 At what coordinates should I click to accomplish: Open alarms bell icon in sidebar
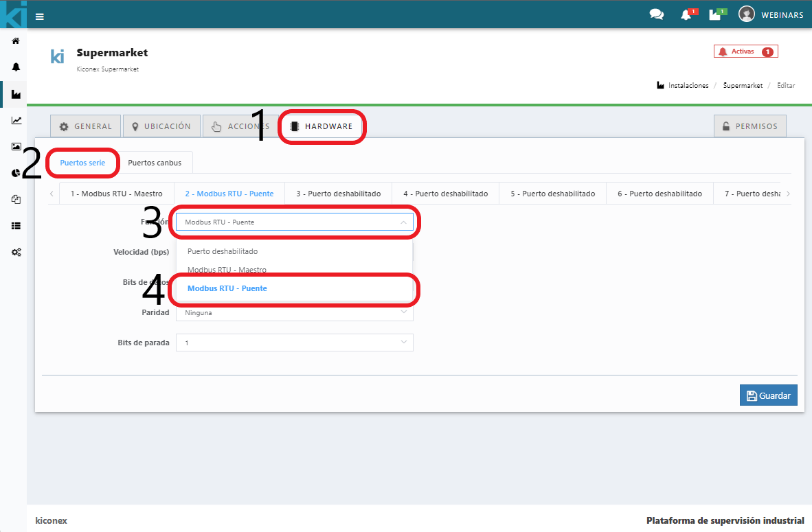(x=15, y=67)
